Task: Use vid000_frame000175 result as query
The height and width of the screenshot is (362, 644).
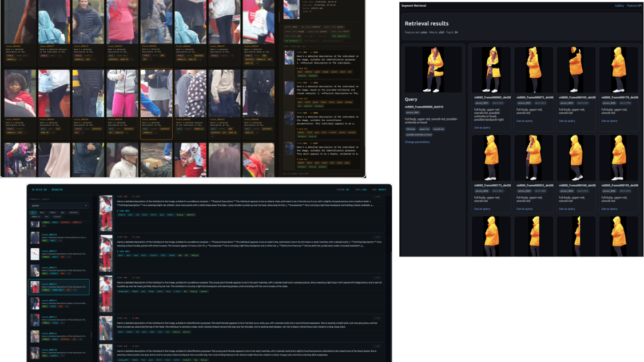Action: 482,209
